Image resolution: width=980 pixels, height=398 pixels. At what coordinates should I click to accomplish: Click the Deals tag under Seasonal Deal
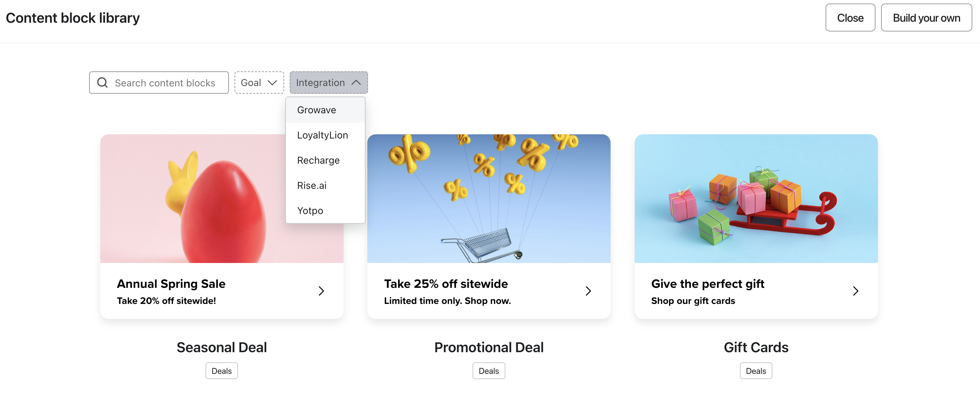click(222, 371)
